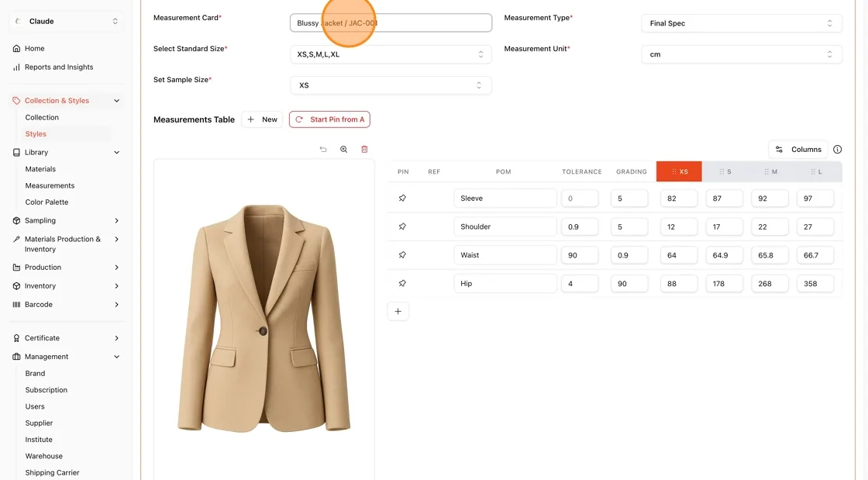Click the Sleeve POM name field

pos(505,199)
